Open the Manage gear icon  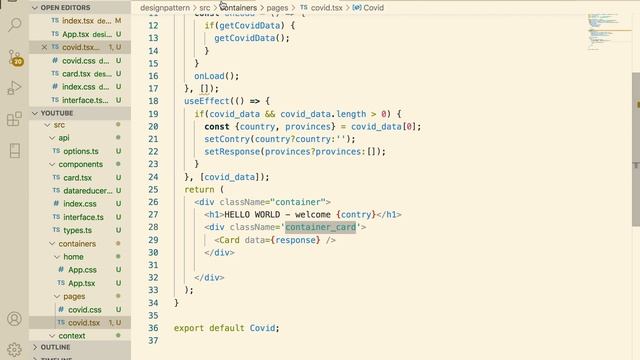click(x=14, y=349)
